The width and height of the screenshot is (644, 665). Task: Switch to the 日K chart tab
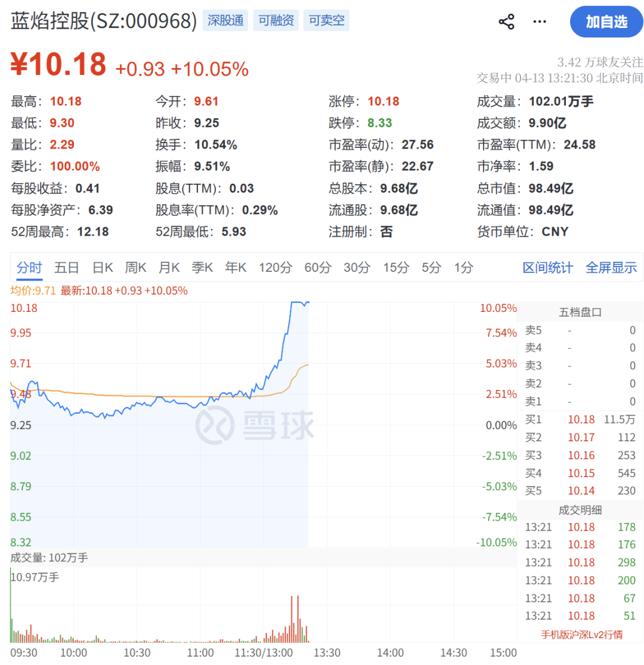(x=102, y=267)
